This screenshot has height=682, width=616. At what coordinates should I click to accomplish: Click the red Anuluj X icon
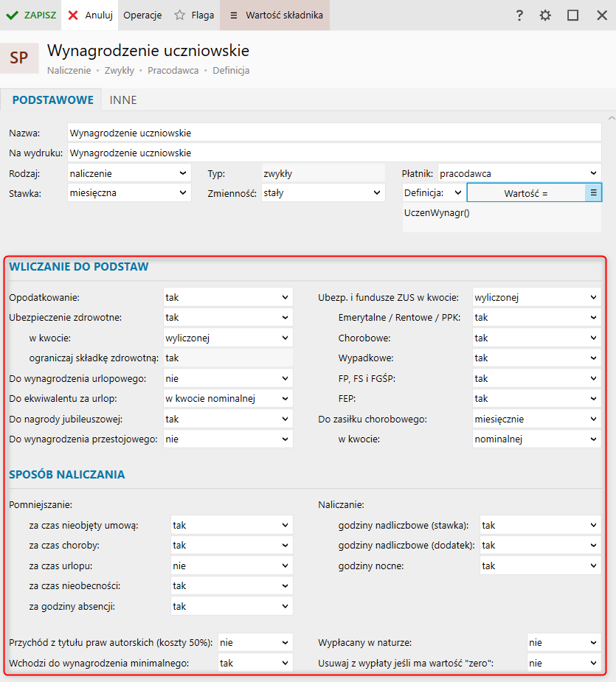pyautogui.click(x=73, y=15)
